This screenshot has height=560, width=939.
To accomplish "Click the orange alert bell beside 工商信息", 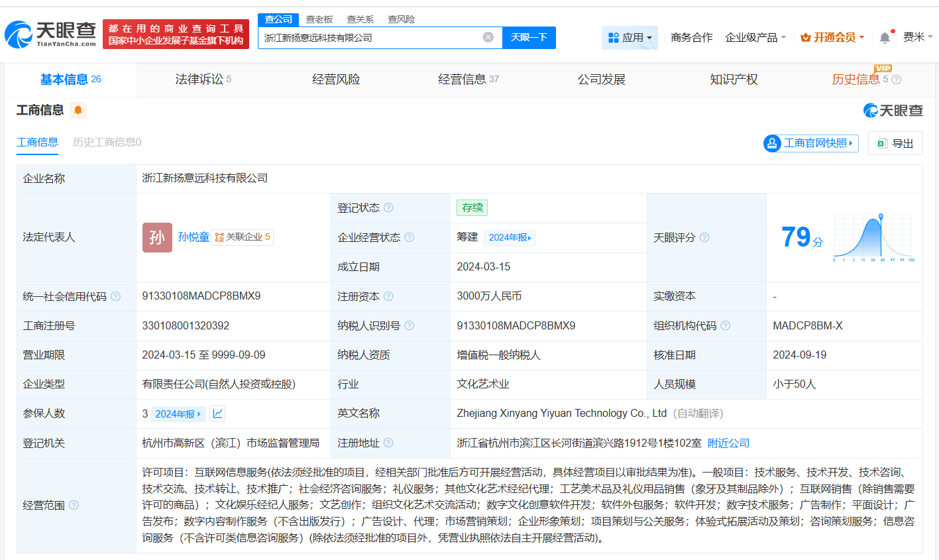I will (x=78, y=110).
